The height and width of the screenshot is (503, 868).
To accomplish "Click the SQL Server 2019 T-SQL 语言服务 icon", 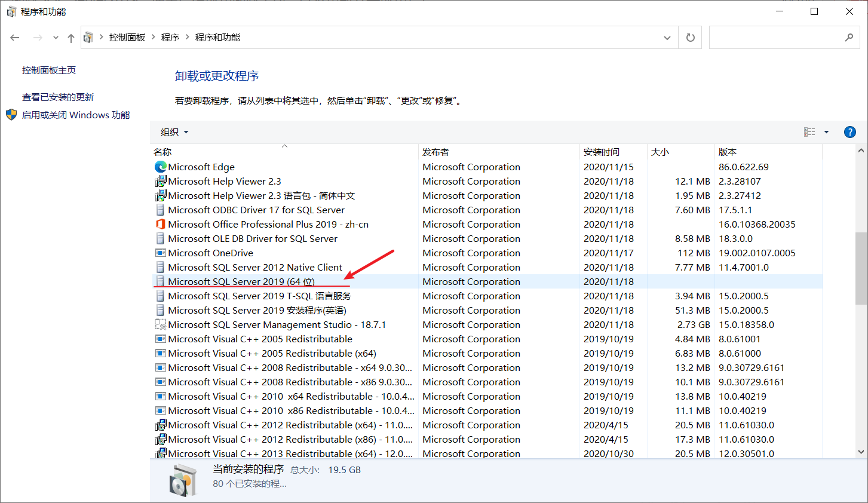I will pos(160,296).
